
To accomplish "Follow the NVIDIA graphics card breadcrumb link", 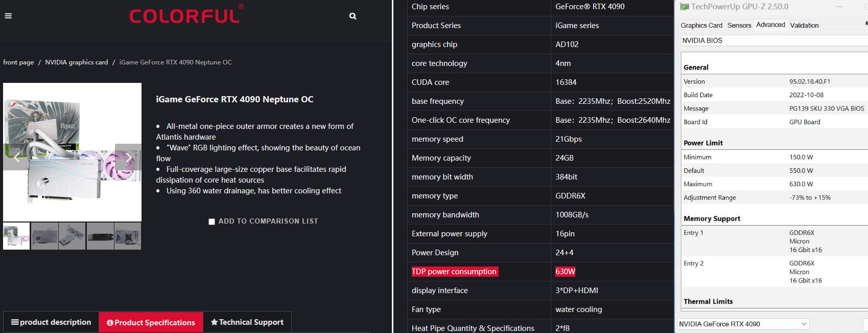I will click(77, 62).
